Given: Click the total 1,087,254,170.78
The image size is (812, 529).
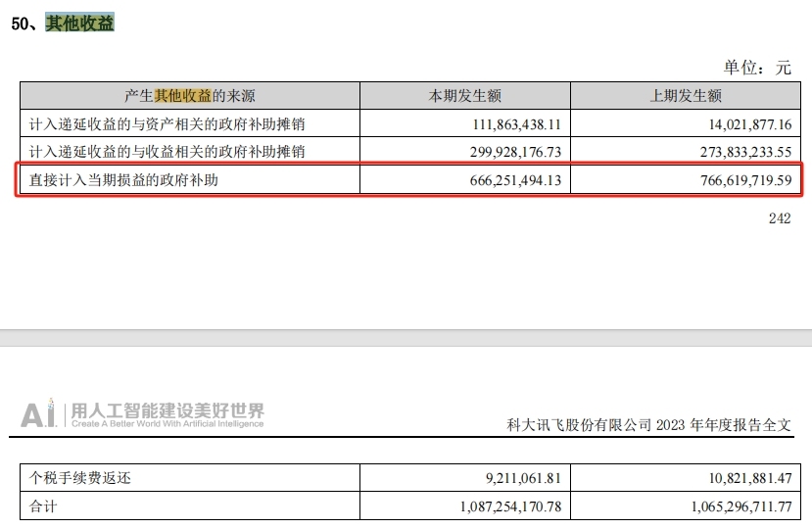Looking at the screenshot, I should (x=510, y=506).
